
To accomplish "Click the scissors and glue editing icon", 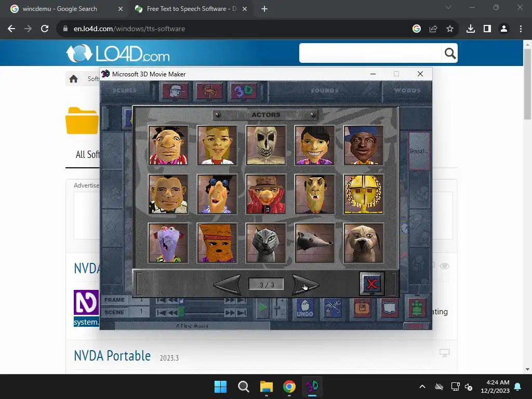I will click(x=332, y=308).
